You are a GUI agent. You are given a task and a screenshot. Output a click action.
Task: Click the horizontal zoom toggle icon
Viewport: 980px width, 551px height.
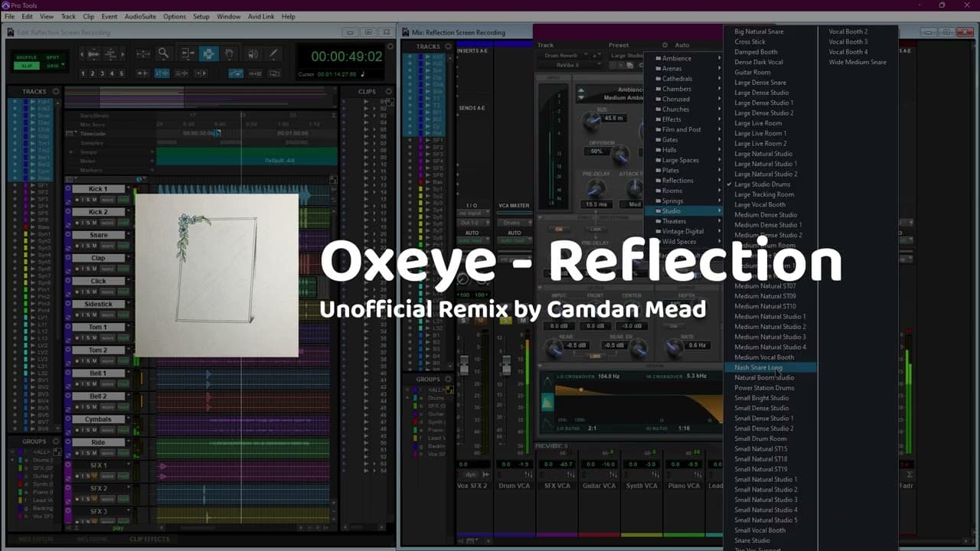143,54
